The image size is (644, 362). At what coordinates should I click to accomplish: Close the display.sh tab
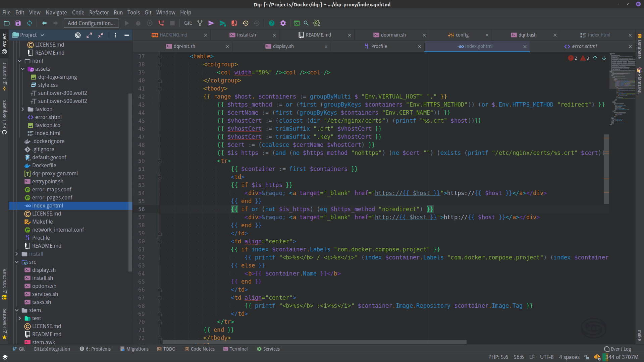[x=326, y=47]
